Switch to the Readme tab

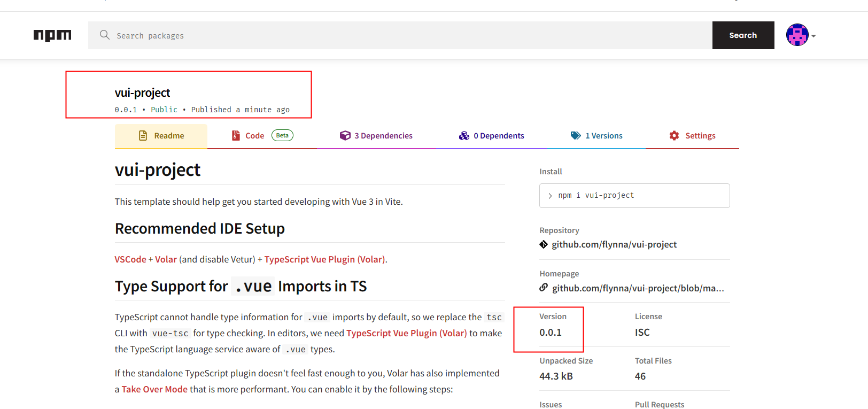pyautogui.click(x=161, y=136)
